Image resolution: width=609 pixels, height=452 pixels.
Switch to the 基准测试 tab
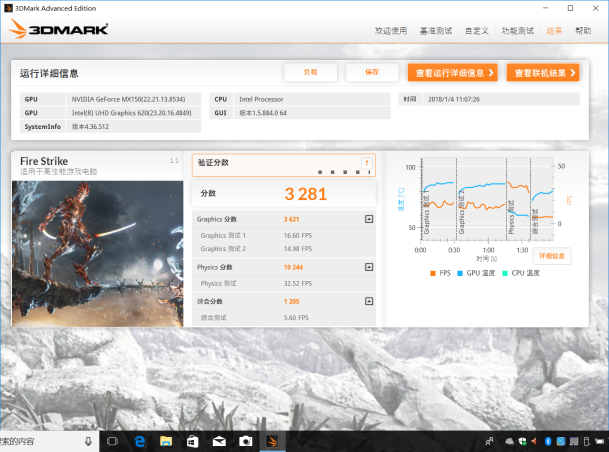[x=436, y=31]
